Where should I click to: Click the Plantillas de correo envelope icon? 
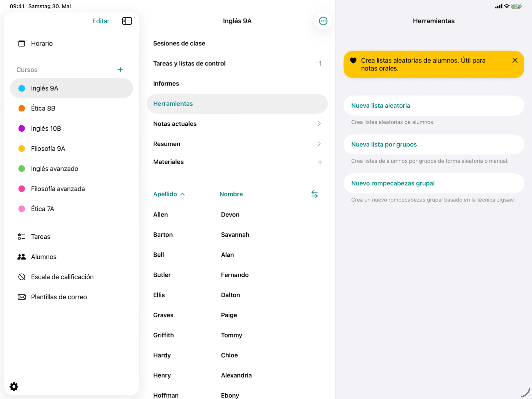(22, 297)
